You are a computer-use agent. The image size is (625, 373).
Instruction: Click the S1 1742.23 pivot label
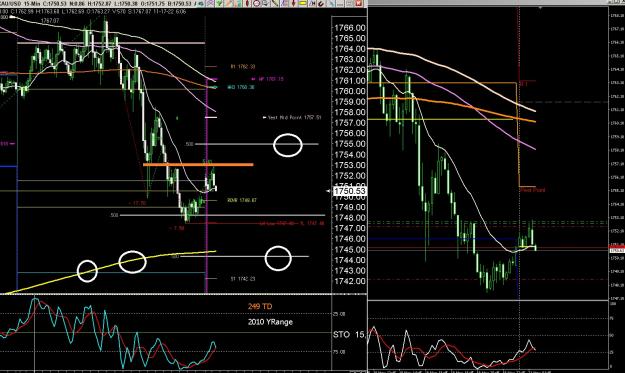pos(243,279)
